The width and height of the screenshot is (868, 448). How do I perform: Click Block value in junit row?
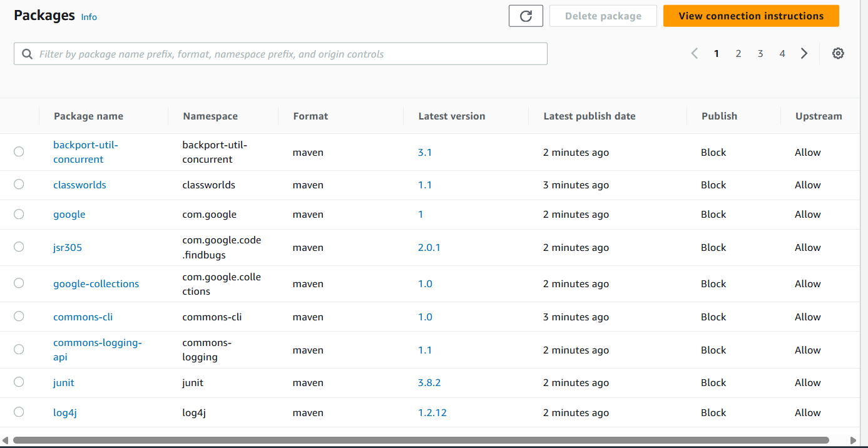(713, 383)
